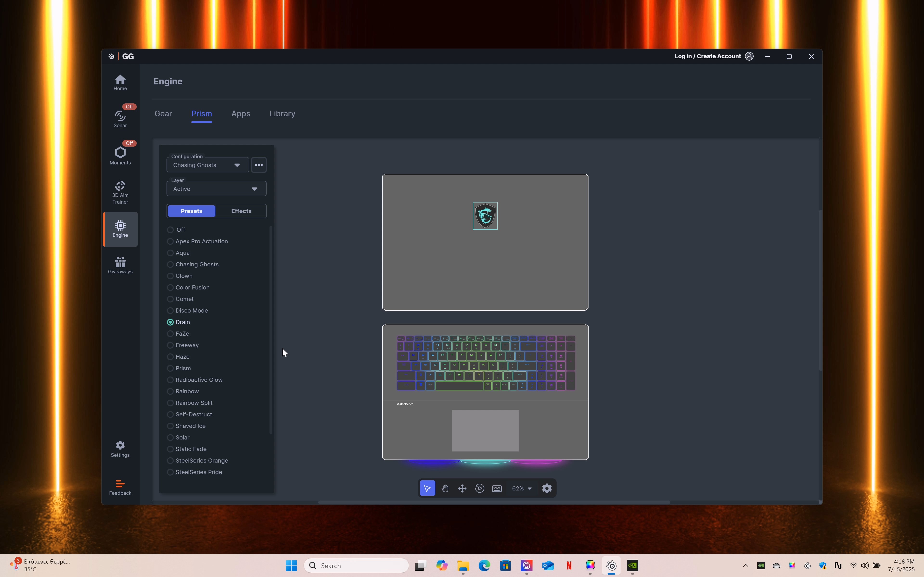Switch to the Gear tab
This screenshot has height=577, width=924.
(x=163, y=114)
